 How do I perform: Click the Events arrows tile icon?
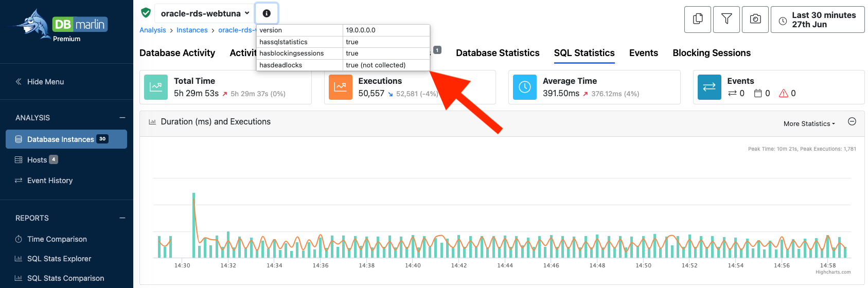[709, 87]
